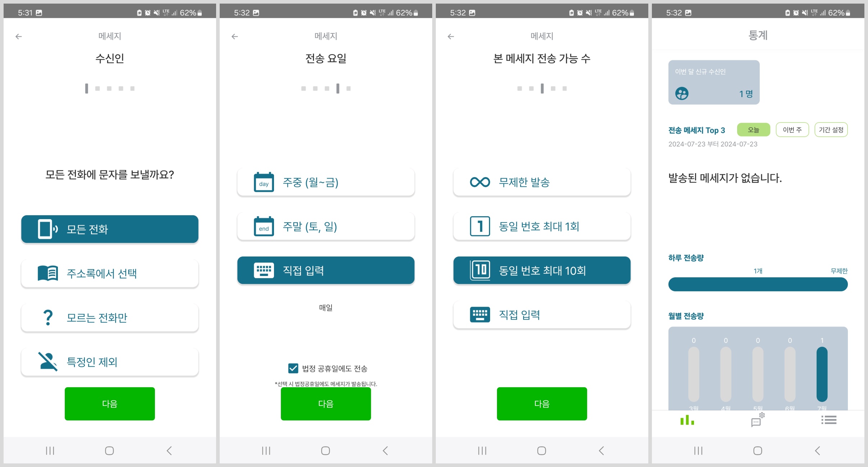Click the 오늘 filter button in 통계

coord(755,129)
